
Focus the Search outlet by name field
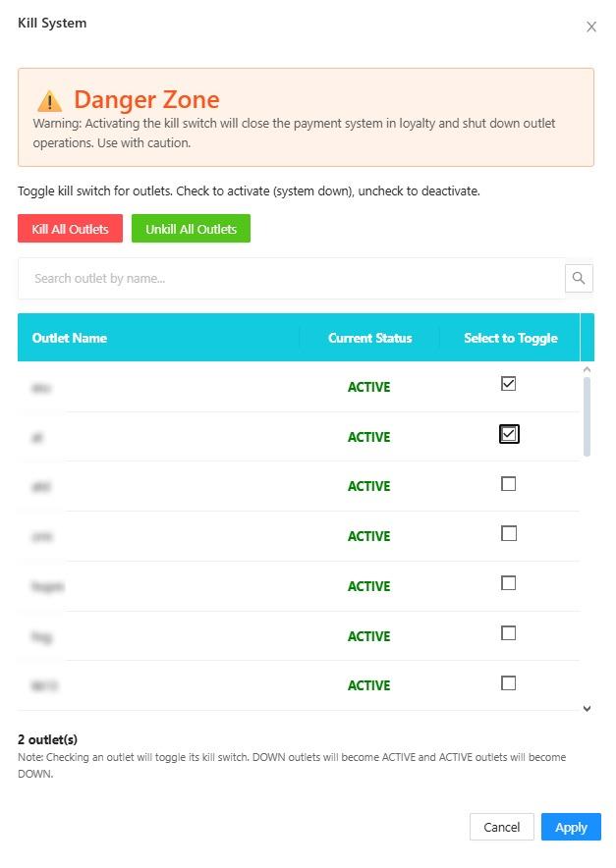[292, 279]
